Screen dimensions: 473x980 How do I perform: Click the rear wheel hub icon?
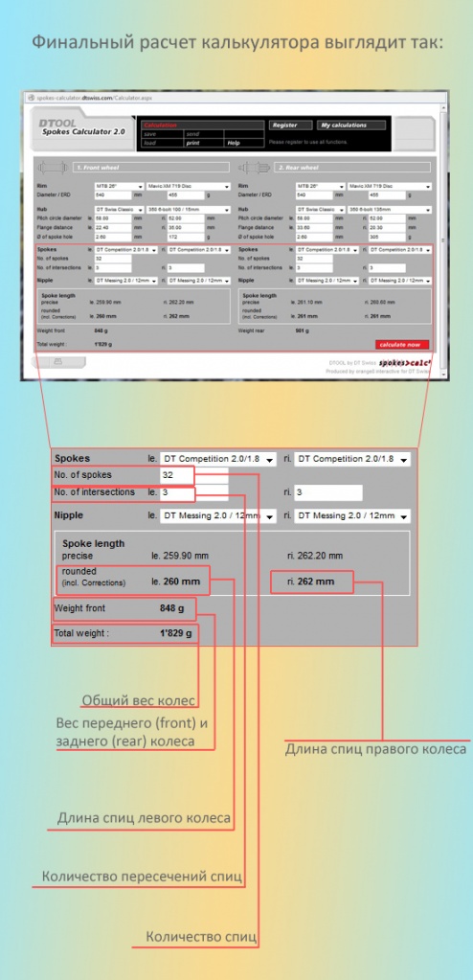pyautogui.click(x=255, y=168)
